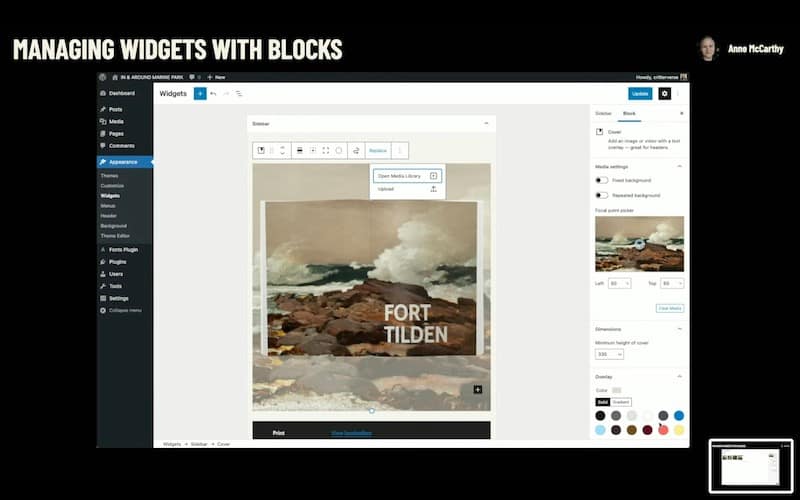Click the blue add block inserter button
Image resolution: width=800 pixels, height=500 pixels.
[200, 93]
